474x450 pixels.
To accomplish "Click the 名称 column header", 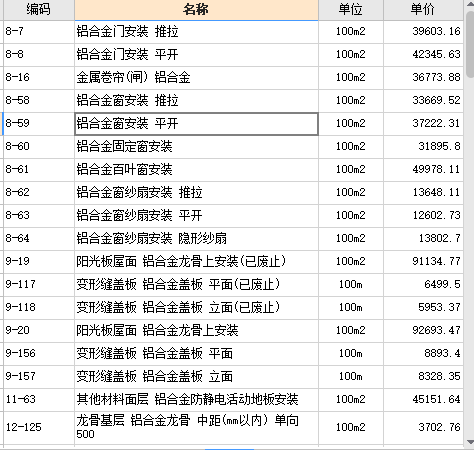I will (196, 10).
